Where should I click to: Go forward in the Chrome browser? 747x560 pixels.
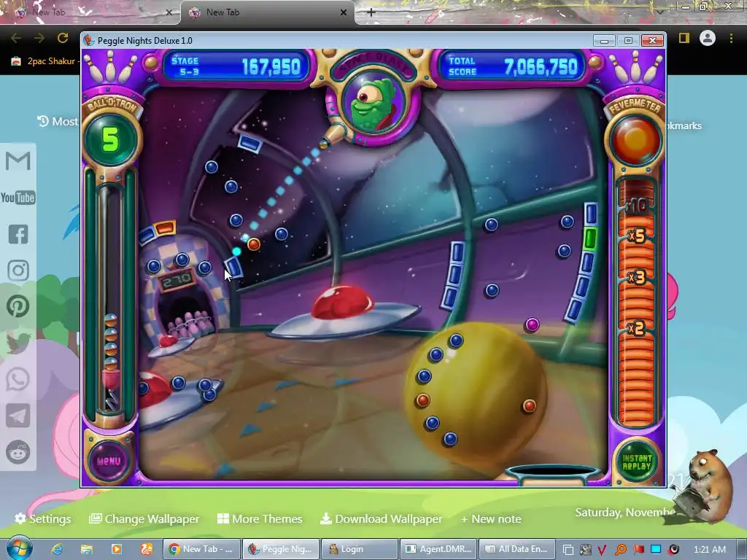click(x=39, y=38)
